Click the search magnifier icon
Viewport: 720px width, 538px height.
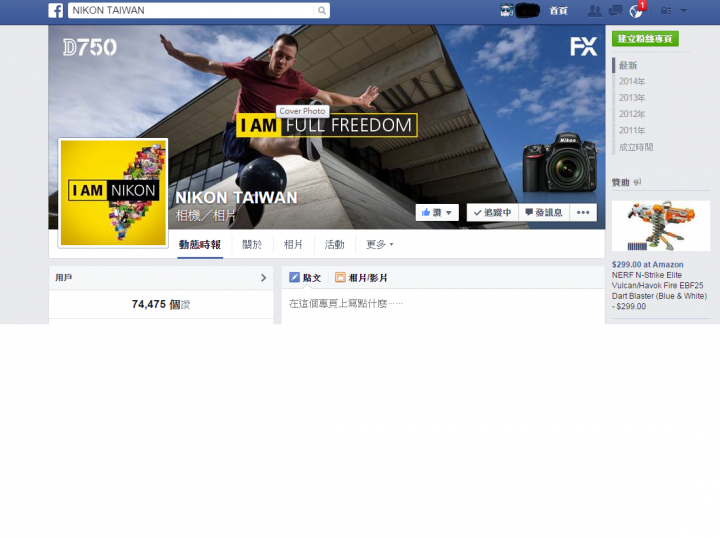pyautogui.click(x=322, y=11)
